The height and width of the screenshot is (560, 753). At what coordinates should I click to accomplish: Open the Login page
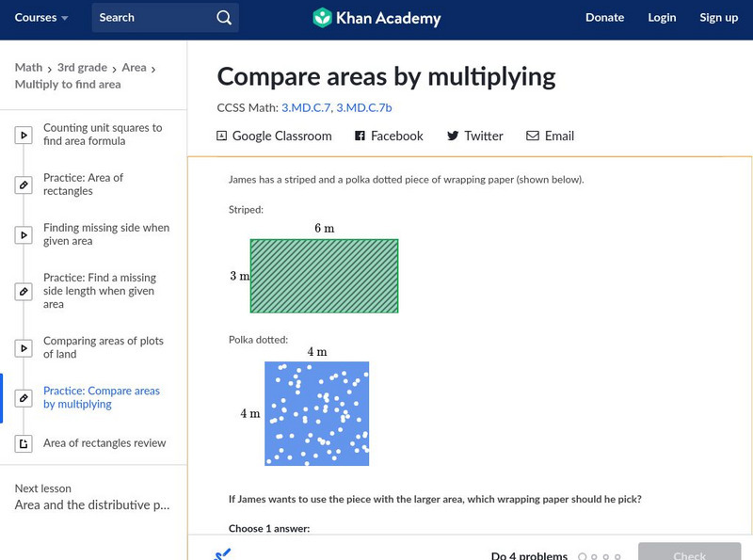662,18
